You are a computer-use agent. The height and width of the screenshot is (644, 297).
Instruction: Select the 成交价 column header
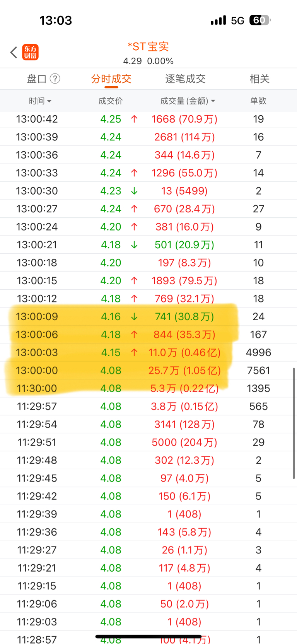[111, 101]
